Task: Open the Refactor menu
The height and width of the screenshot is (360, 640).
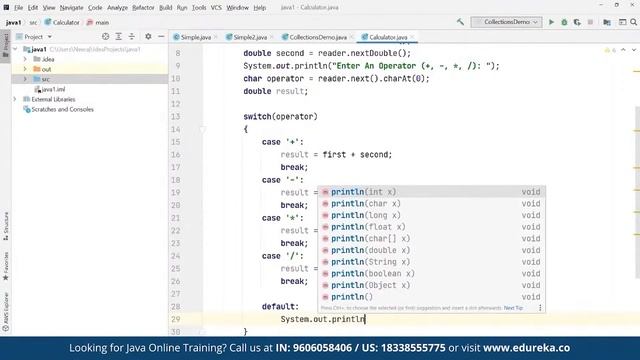Action: tap(143, 7)
